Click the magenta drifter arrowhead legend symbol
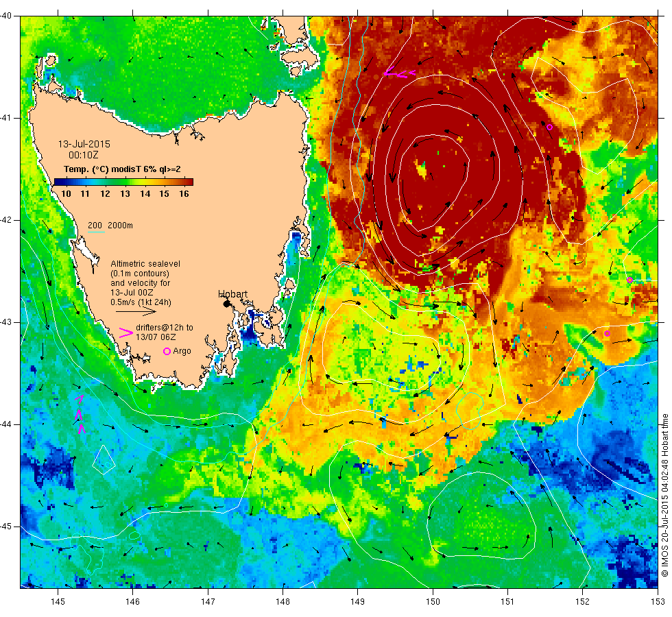Viewport: 672px width, 617px height. pos(125,332)
